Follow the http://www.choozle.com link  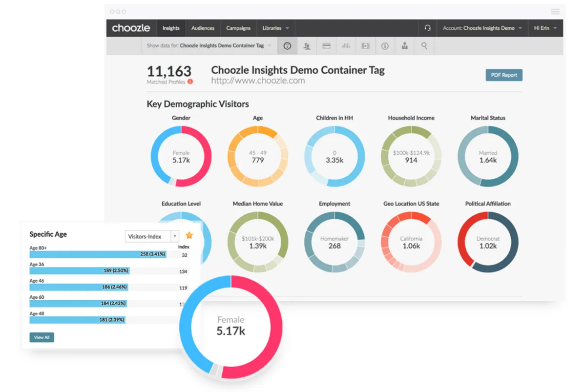[258, 81]
